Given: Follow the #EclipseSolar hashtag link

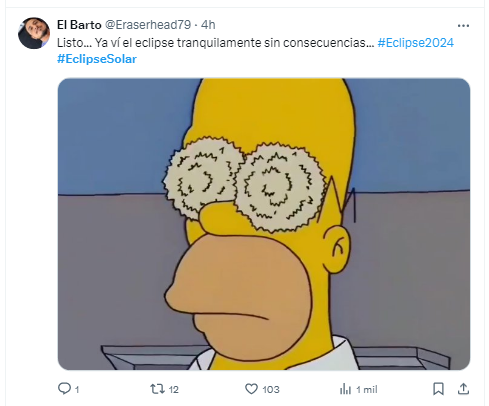Looking at the screenshot, I should click(97, 59).
